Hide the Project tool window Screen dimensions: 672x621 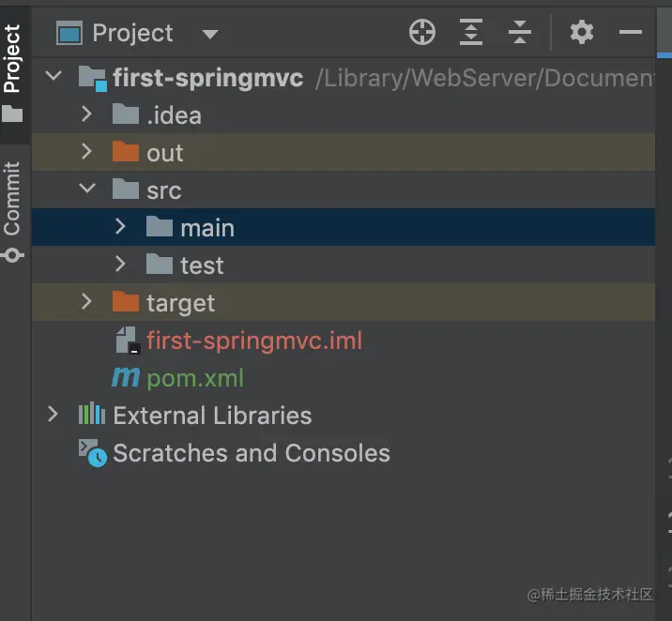[631, 33]
